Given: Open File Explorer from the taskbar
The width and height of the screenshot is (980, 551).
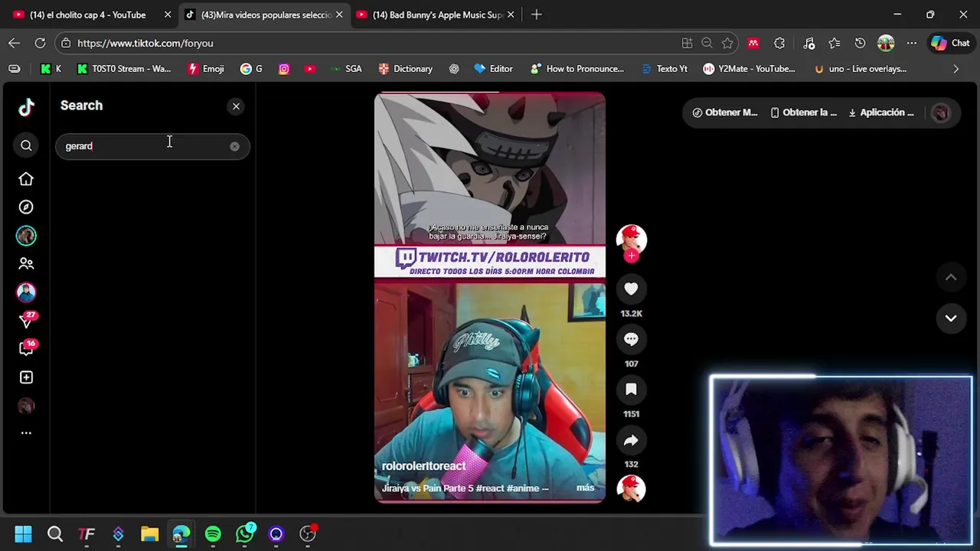Looking at the screenshot, I should click(149, 533).
